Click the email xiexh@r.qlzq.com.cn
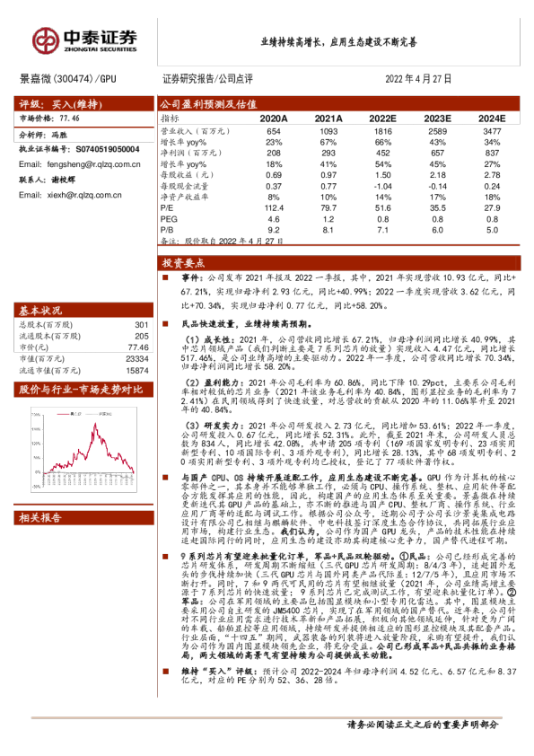534x756 pixels. (84, 195)
